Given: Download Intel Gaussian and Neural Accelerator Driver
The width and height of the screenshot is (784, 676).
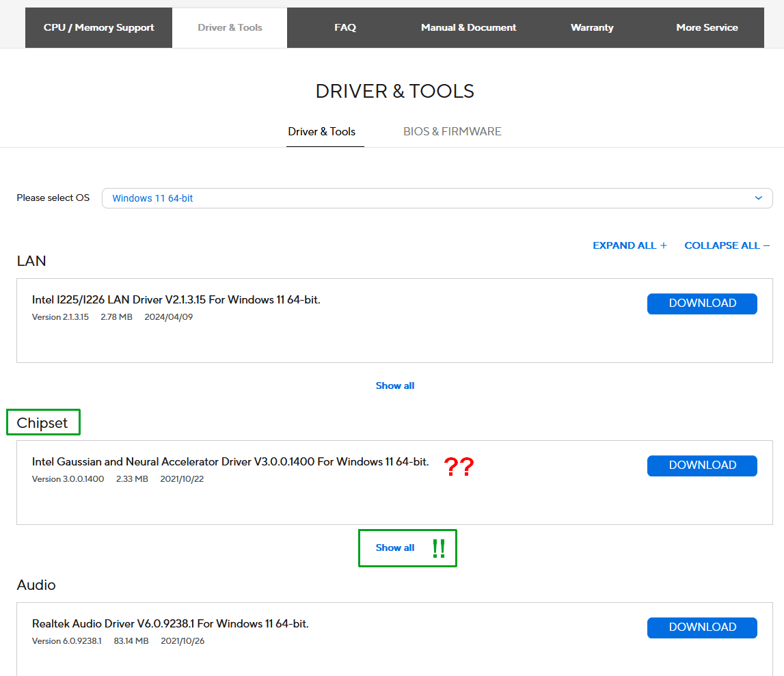Looking at the screenshot, I should 702,465.
